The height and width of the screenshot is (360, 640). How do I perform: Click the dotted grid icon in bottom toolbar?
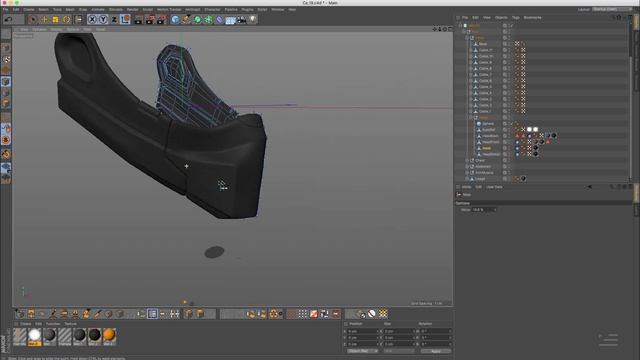(x=302, y=313)
